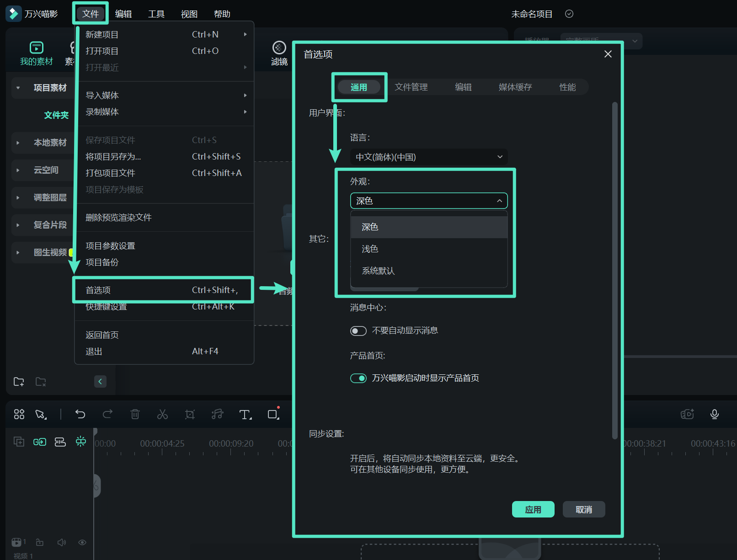Hide 视频 1 track with eye toggle
This screenshot has width=737, height=560.
(82, 542)
